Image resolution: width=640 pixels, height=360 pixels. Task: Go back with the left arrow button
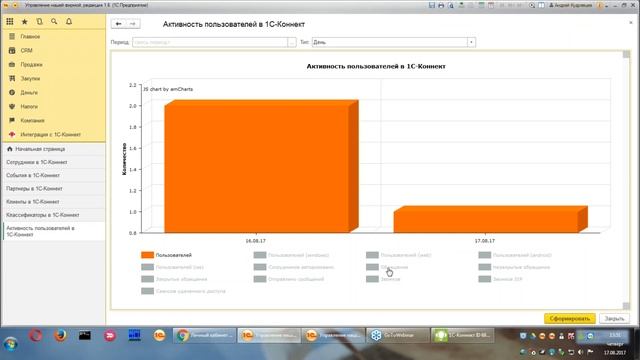click(x=118, y=24)
